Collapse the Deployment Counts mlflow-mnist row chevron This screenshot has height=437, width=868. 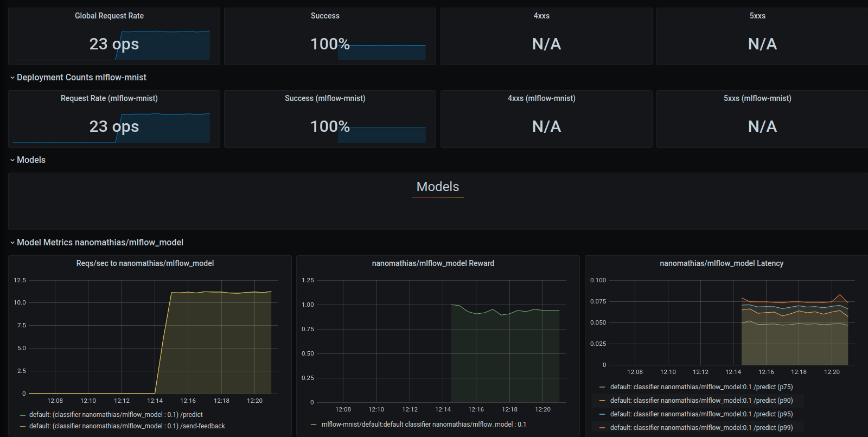(x=12, y=78)
